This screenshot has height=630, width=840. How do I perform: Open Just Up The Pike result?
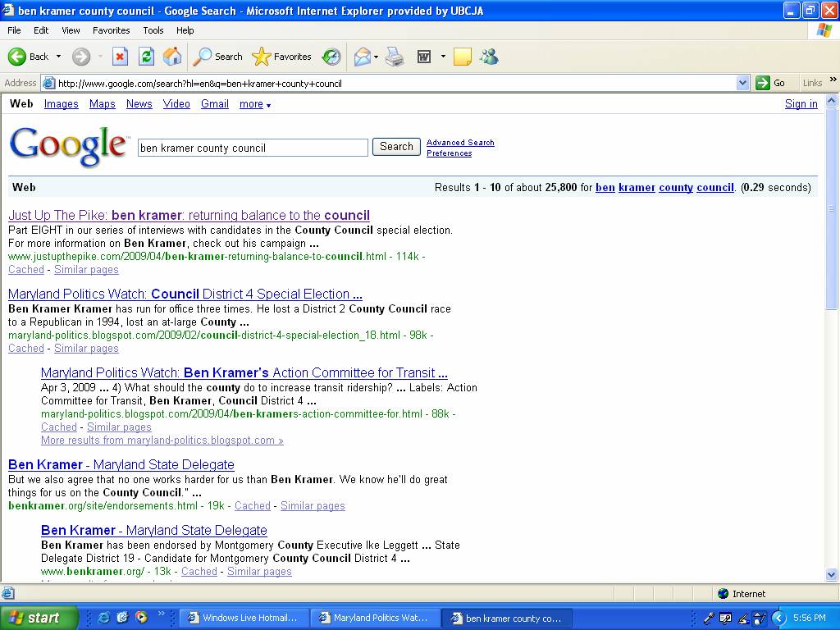tap(189, 216)
